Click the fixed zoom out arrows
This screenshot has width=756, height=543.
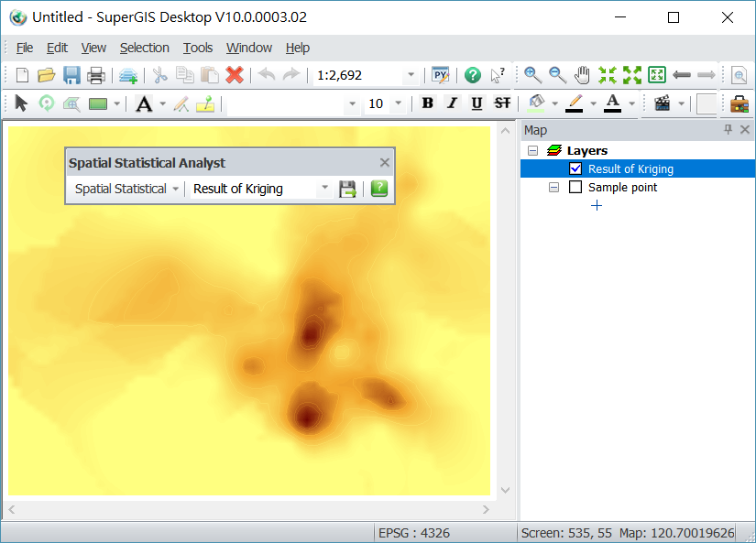631,75
